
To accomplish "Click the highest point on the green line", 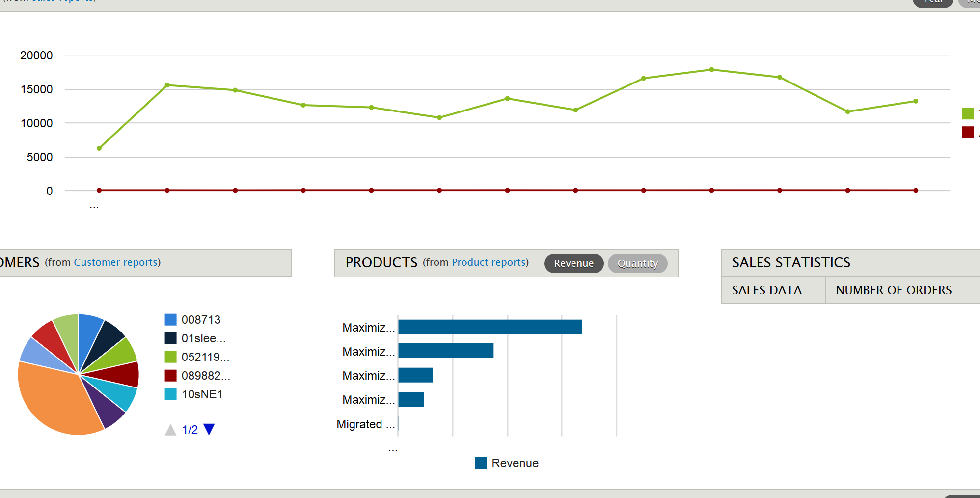I will tap(711, 70).
